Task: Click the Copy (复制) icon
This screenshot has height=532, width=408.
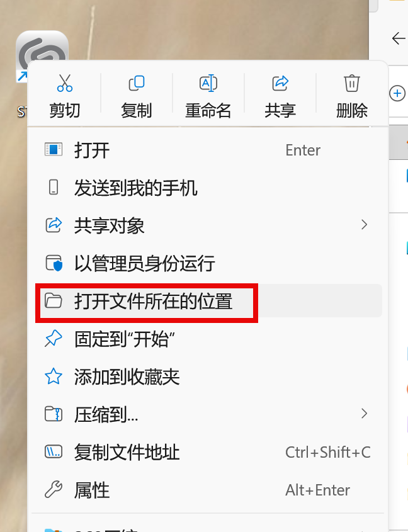Action: pos(137,83)
